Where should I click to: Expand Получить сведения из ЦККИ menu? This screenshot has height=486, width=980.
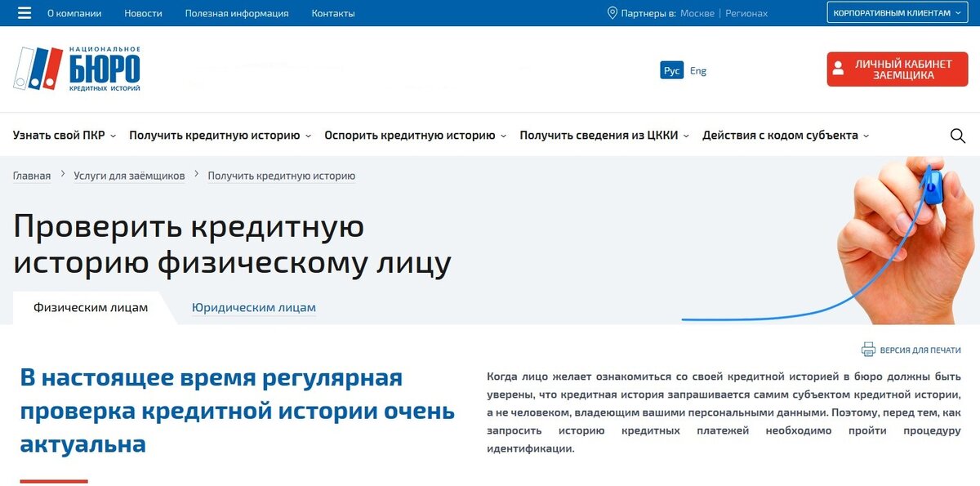pos(605,136)
